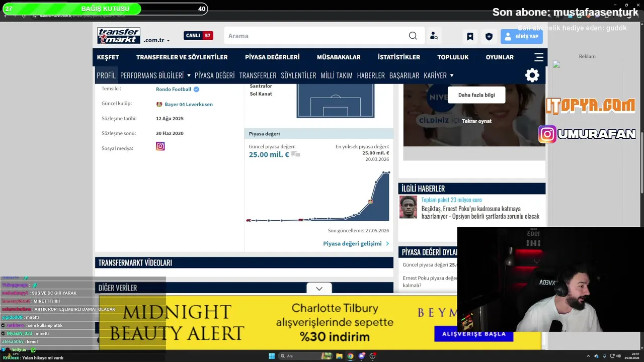The image size is (644, 362).
Task: Open the .com.tr country domain dropdown
Action: [x=156, y=40]
